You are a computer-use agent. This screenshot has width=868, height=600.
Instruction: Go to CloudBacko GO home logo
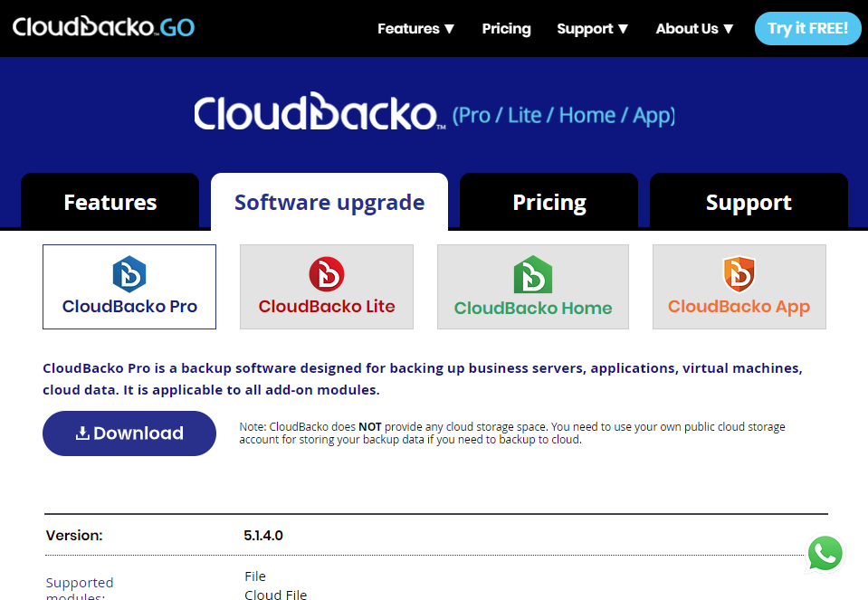103,27
